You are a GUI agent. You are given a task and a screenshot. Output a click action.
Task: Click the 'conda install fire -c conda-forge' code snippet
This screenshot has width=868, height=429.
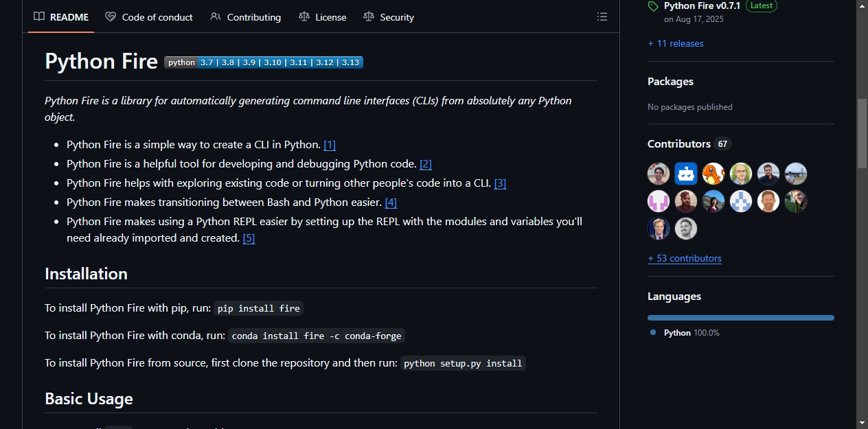pos(317,336)
